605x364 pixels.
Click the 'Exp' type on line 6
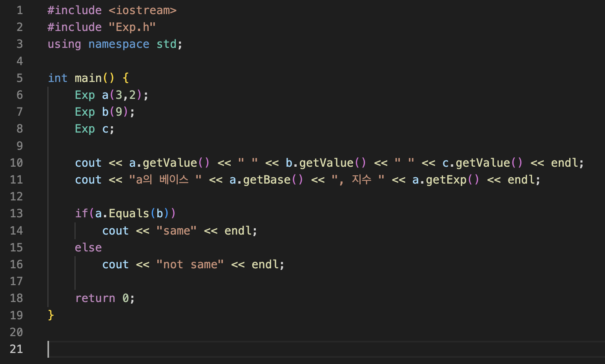point(85,95)
